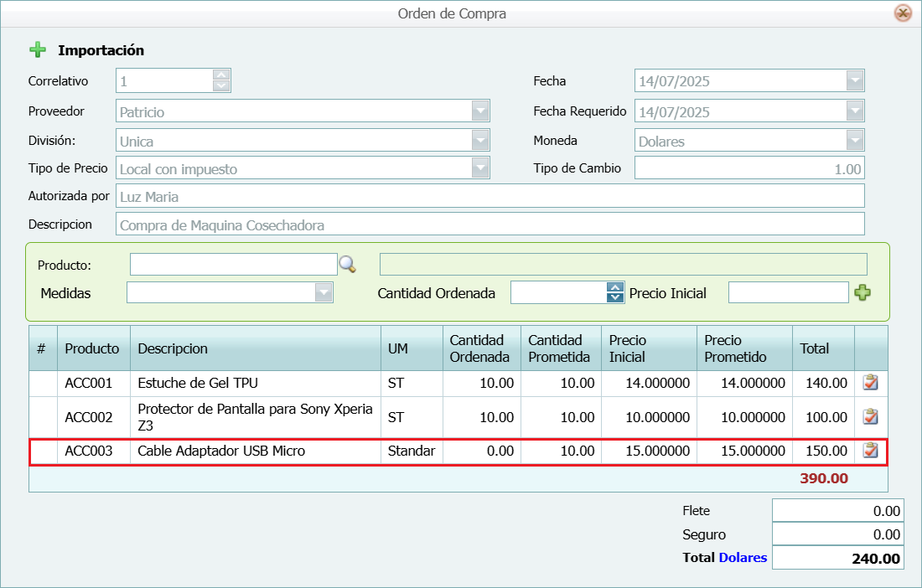This screenshot has height=588, width=922.
Task: Click the clipboard icon on the ACC003 row
Action: coord(869,451)
